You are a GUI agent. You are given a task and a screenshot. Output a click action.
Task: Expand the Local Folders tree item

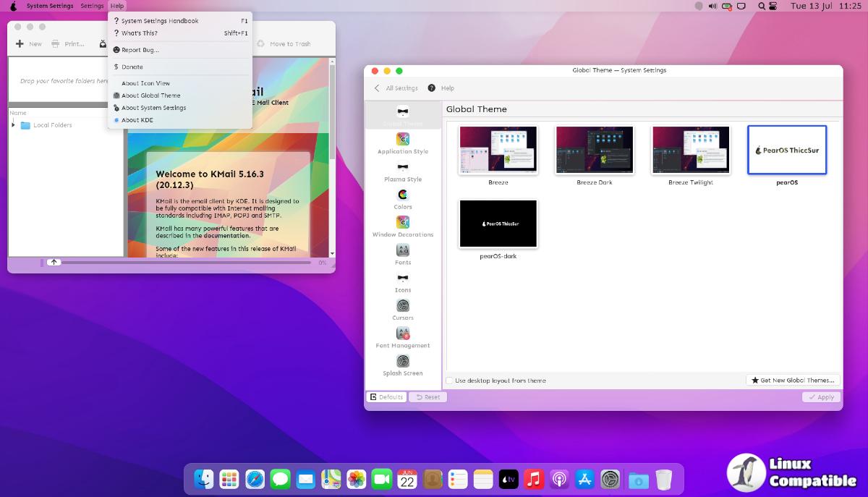click(13, 125)
